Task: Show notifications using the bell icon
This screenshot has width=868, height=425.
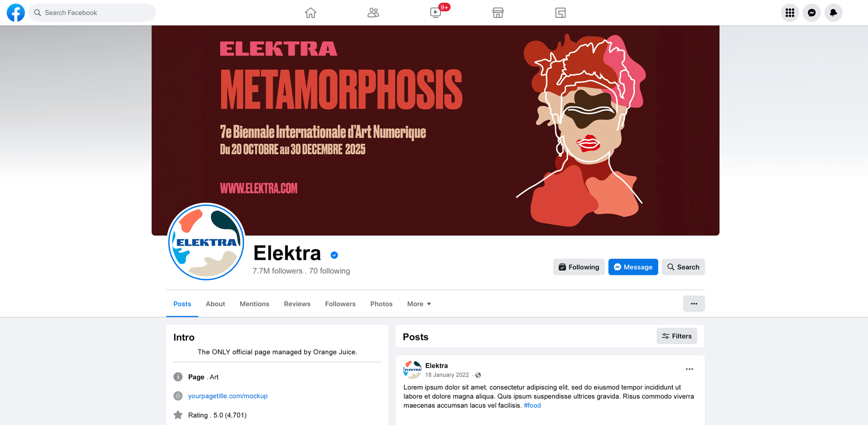Action: [x=833, y=13]
